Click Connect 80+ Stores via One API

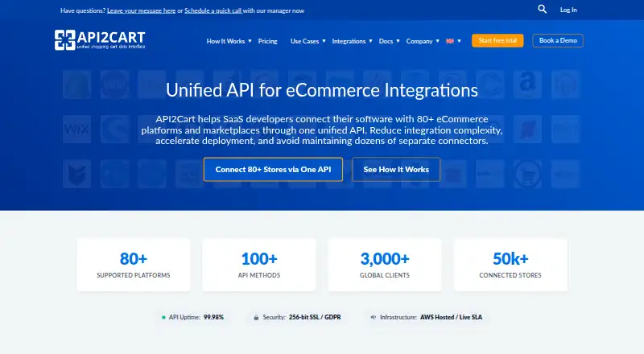coord(273,169)
